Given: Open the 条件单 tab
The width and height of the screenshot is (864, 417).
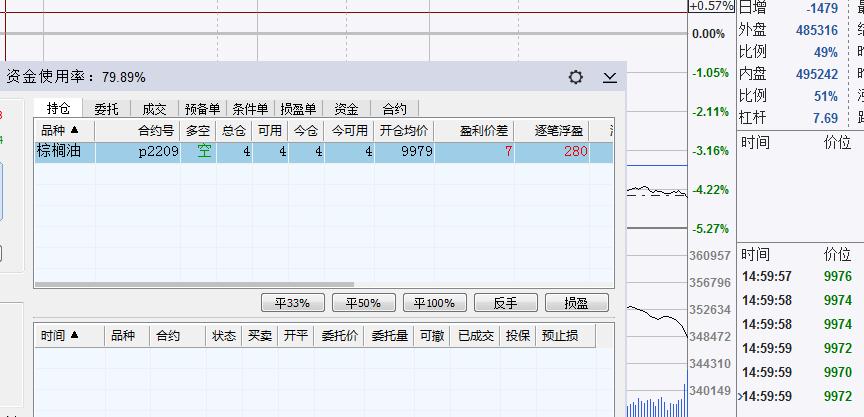Looking at the screenshot, I should tap(250, 109).
